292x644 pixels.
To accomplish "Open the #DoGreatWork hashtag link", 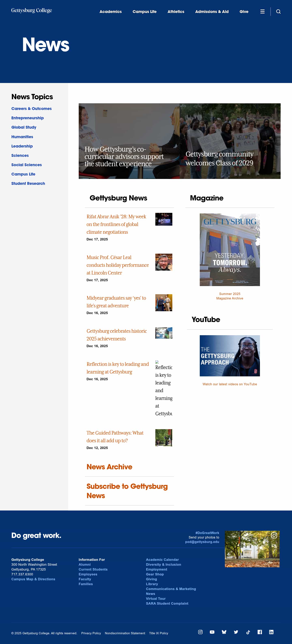I will click(207, 533).
